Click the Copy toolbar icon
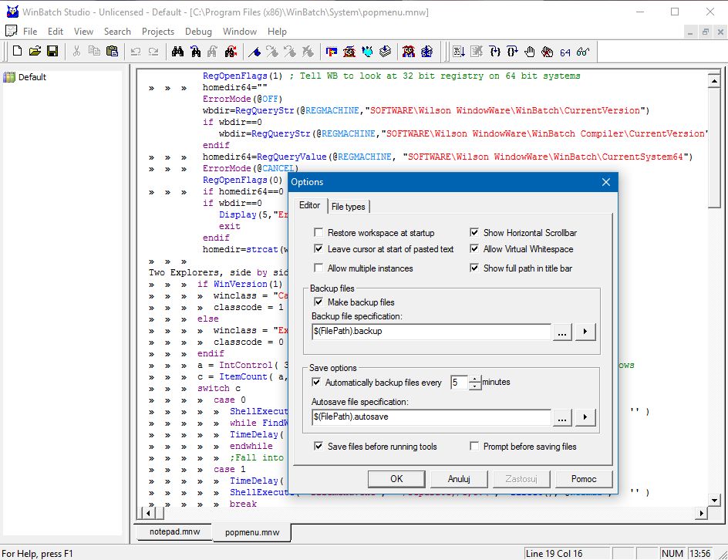 [x=94, y=51]
